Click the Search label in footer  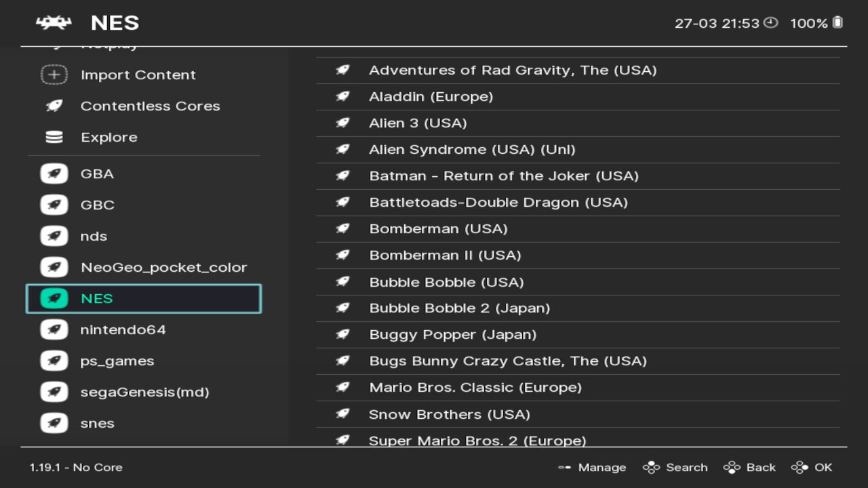tap(686, 467)
